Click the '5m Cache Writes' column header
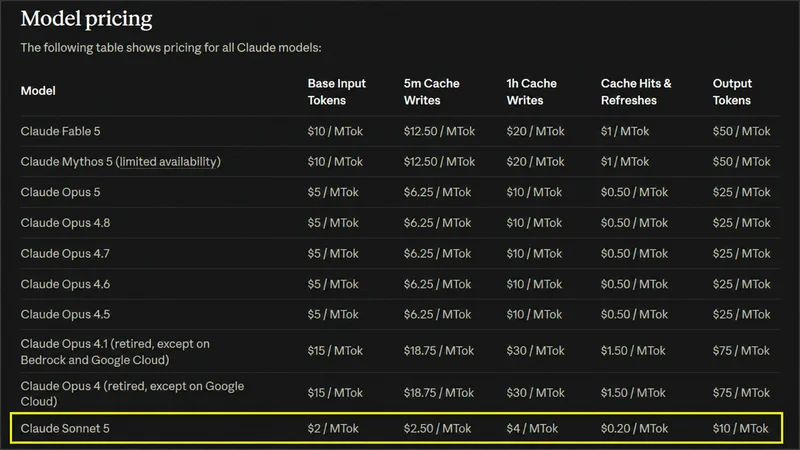 tap(431, 92)
